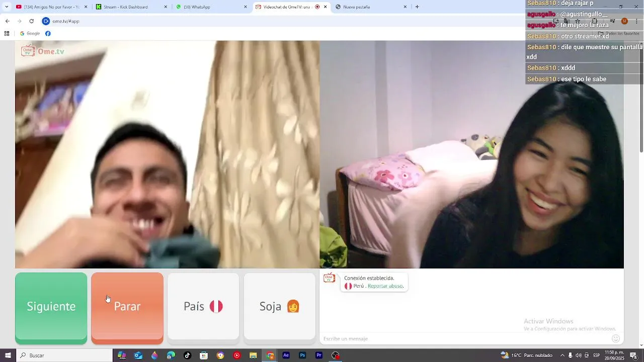Screen dimensions: 644x362
Task: Click the Ome.tv logo on video
Action: click(43, 51)
